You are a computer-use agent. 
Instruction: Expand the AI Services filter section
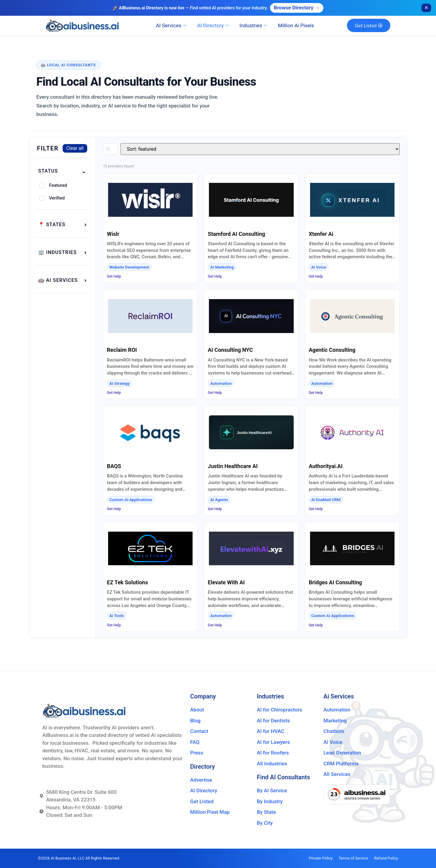62,280
